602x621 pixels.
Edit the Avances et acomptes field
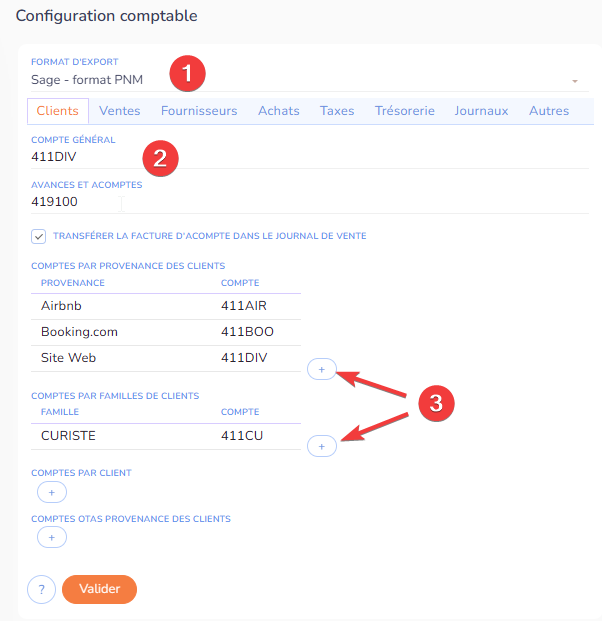pyautogui.click(x=300, y=202)
